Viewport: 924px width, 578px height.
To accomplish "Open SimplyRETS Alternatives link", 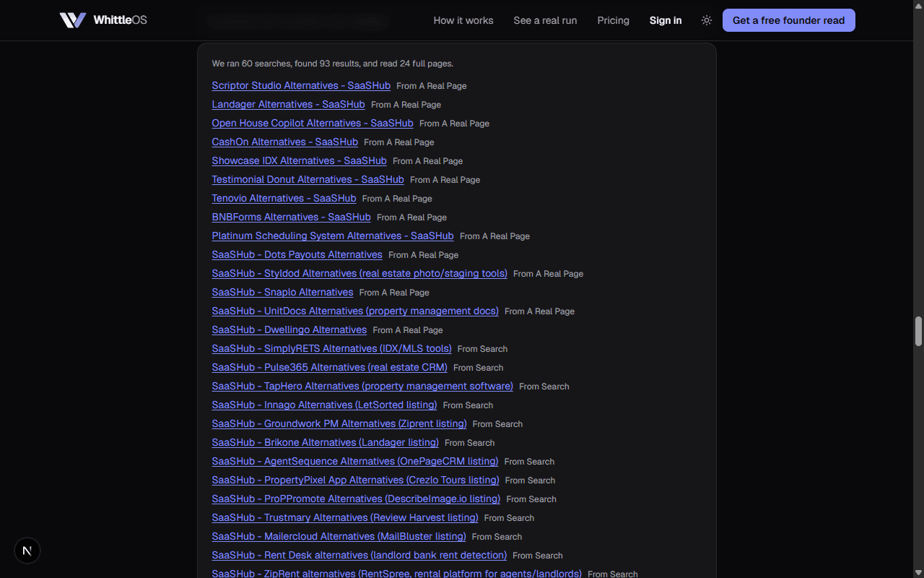I will coord(331,348).
